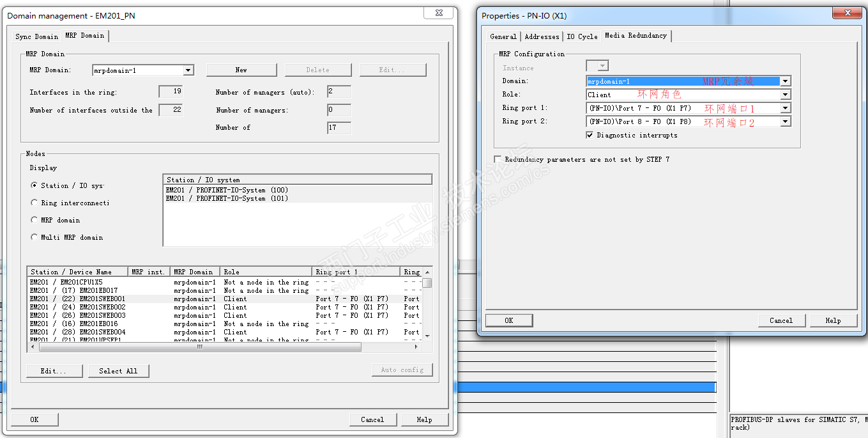The height and width of the screenshot is (438, 868).
Task: Switch to the Sync Domain tab
Action: pos(36,36)
